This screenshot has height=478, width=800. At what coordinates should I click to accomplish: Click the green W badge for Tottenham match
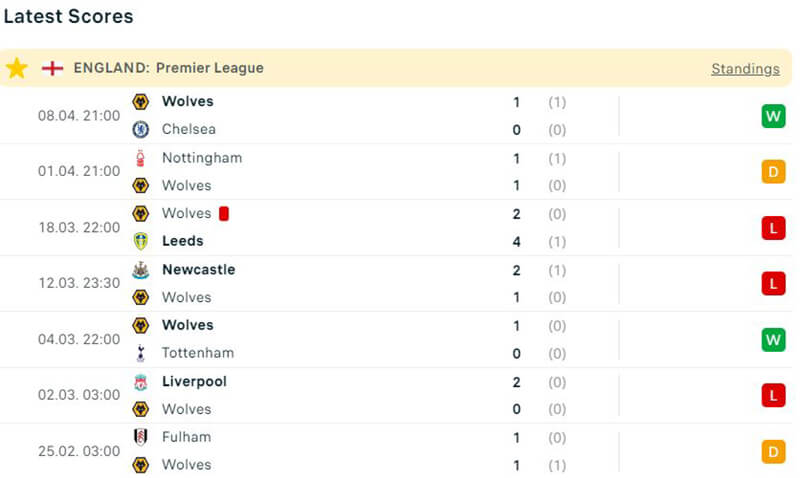pos(773,340)
